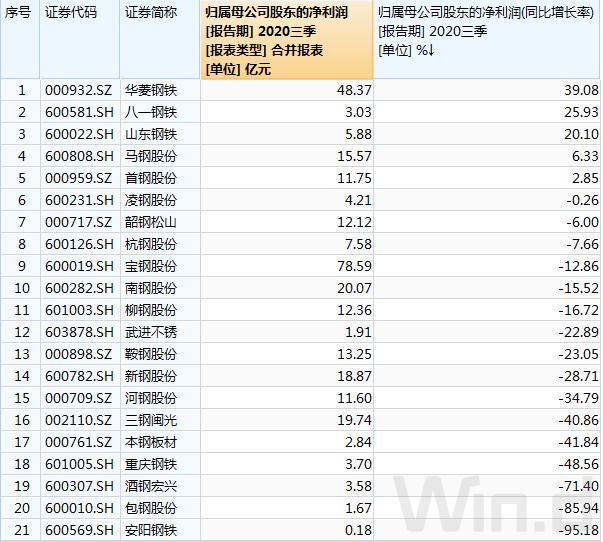Select code cell 000898.SZ
This screenshot has width=603, height=542.
78,354
